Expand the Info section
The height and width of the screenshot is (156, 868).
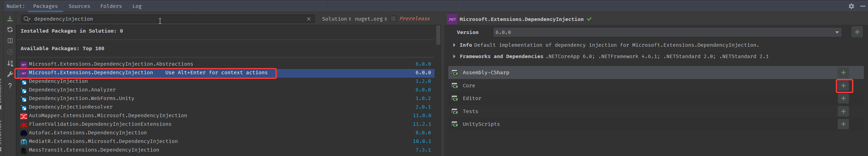click(454, 45)
